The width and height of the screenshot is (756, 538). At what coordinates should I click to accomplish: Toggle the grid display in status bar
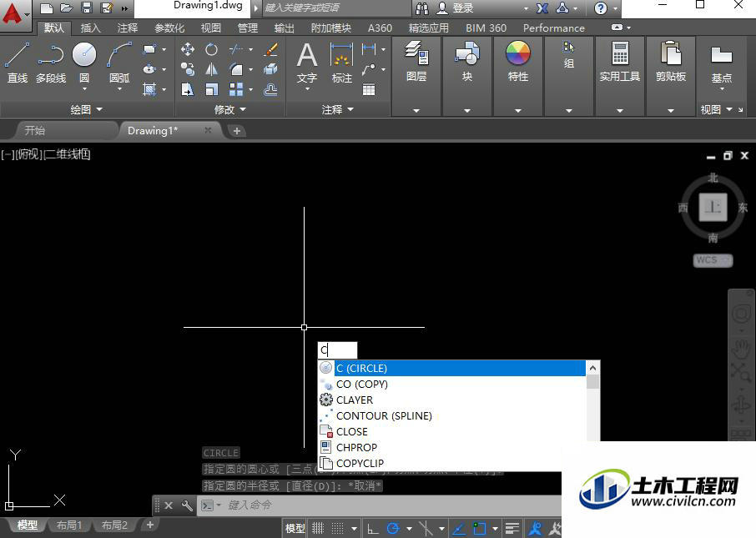point(318,528)
